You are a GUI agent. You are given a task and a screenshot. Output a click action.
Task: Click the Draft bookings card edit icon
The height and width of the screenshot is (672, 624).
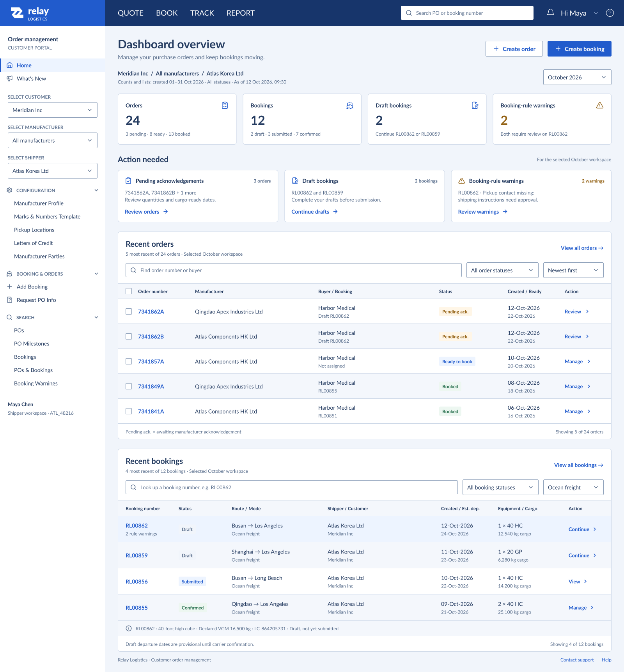point(475,105)
